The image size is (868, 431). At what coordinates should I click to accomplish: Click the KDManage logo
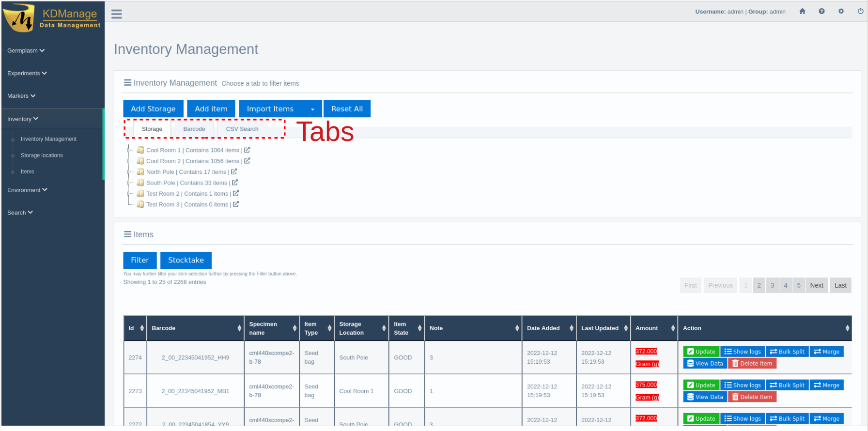pos(52,18)
